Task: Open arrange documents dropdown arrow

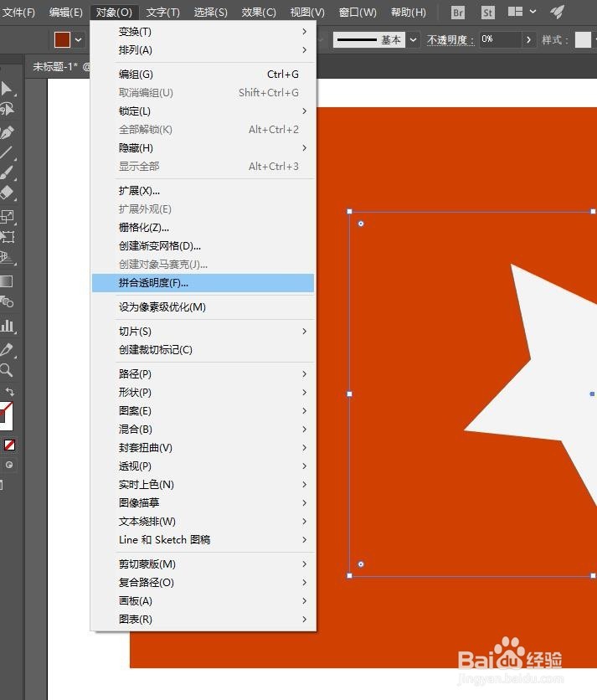Action: point(533,12)
